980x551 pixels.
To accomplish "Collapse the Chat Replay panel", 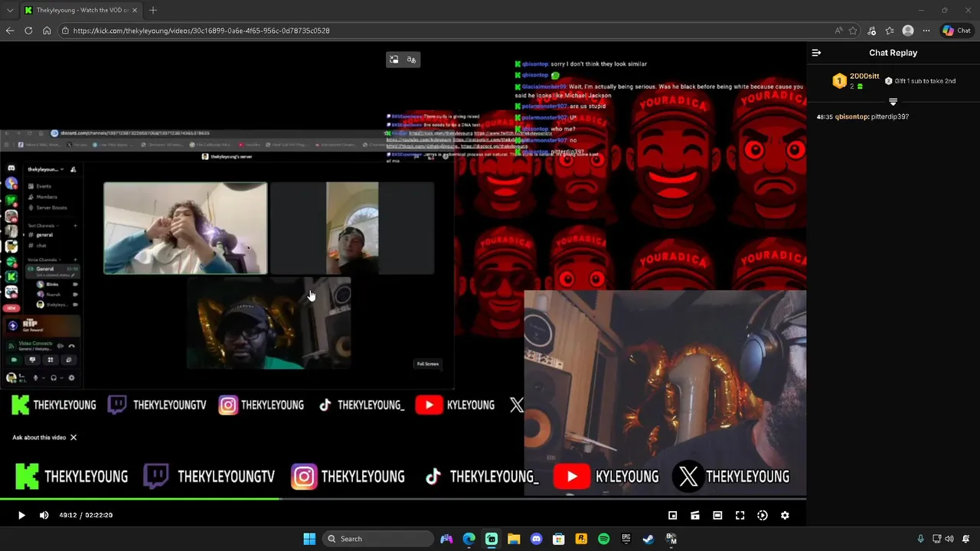I will [816, 53].
